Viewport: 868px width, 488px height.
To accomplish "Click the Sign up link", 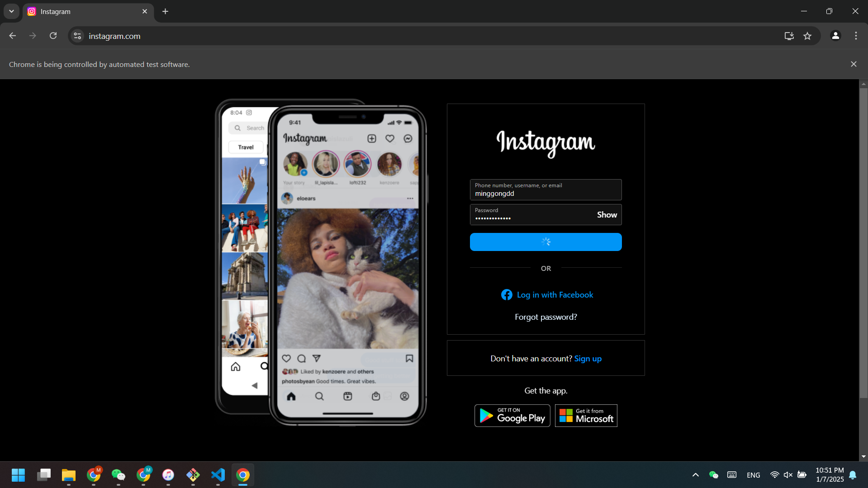I will pos(588,359).
